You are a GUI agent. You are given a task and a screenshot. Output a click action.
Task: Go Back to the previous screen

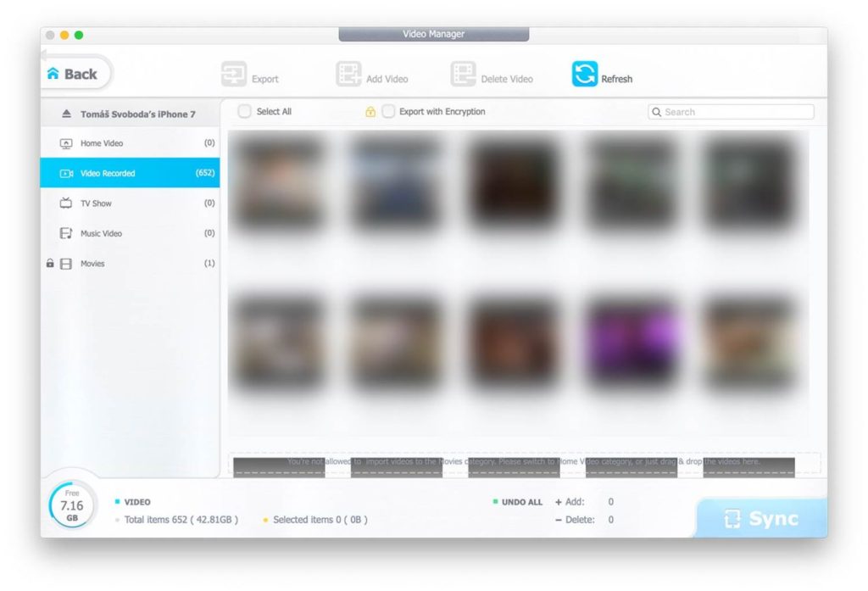[x=73, y=75]
